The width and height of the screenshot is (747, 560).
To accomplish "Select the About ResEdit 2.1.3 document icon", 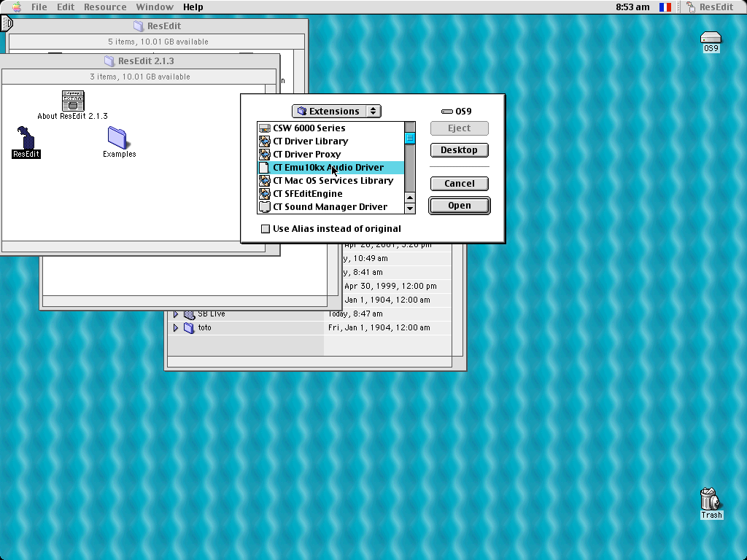I will (x=73, y=101).
